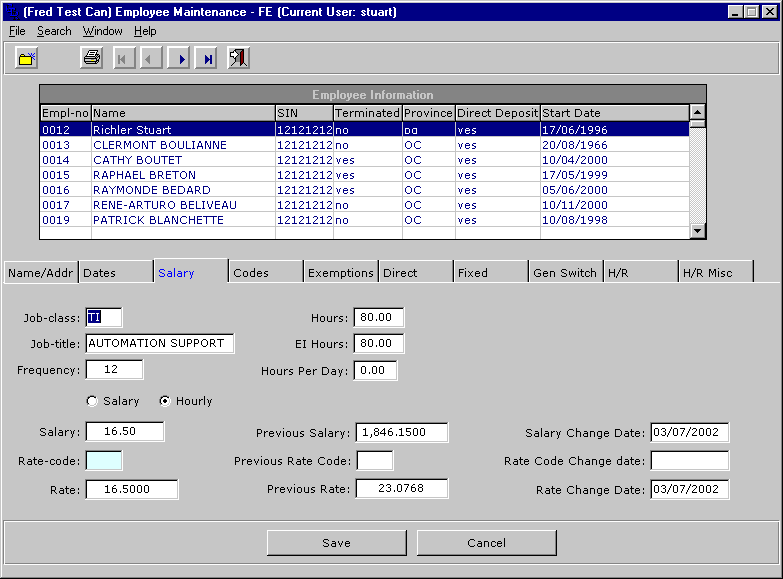Go to previous record toolbar arrow
The height and width of the screenshot is (579, 783).
click(x=150, y=58)
